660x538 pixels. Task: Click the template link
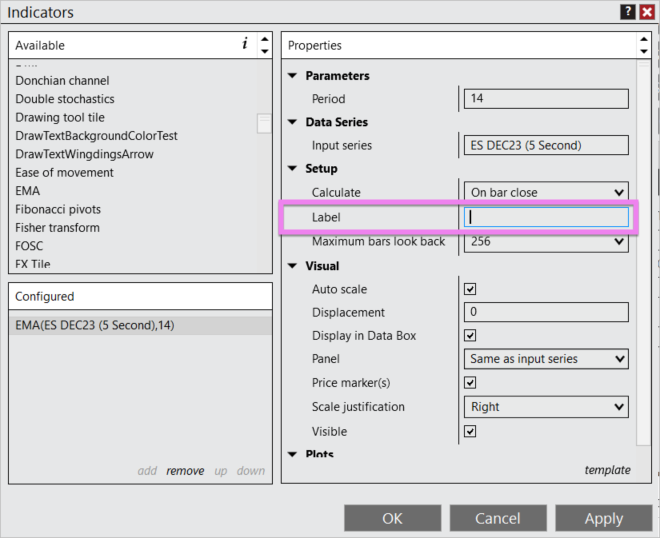pyautogui.click(x=607, y=470)
